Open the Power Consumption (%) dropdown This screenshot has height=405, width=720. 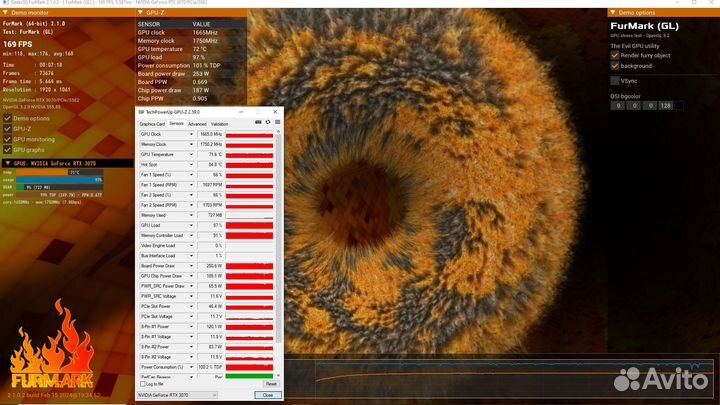(x=191, y=367)
